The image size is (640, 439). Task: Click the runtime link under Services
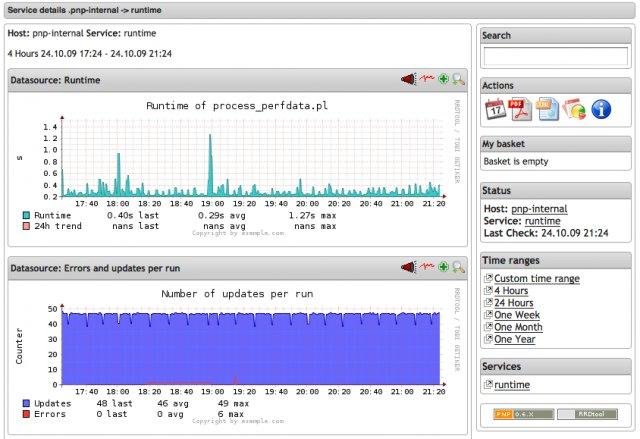coord(512,384)
